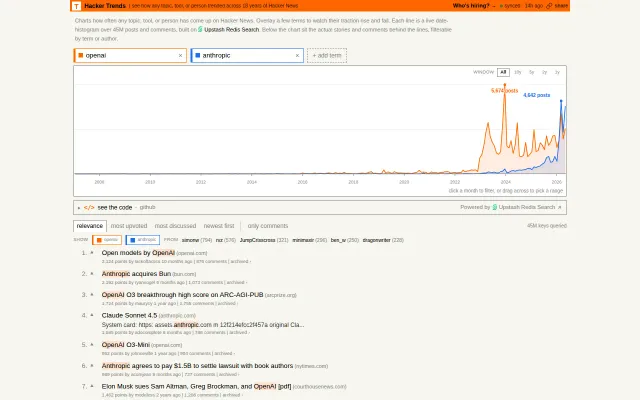Click into the openai term input field
640x400 pixels.
click(x=131, y=56)
